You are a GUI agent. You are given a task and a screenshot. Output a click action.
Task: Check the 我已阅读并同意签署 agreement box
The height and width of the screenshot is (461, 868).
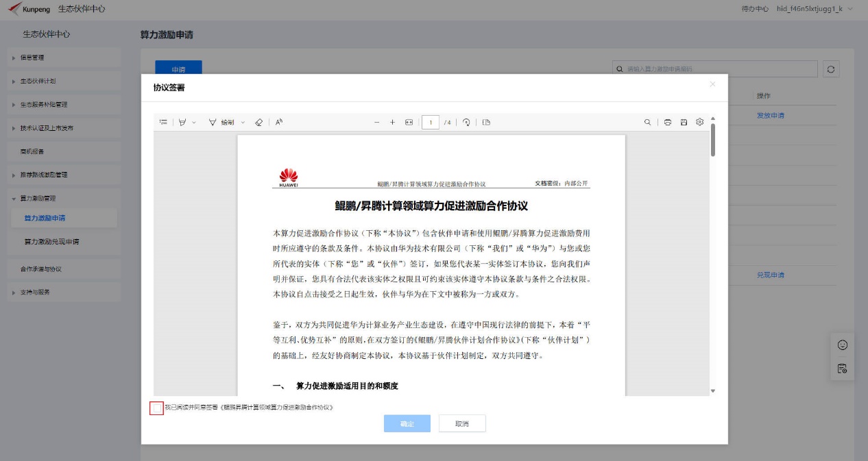click(156, 408)
